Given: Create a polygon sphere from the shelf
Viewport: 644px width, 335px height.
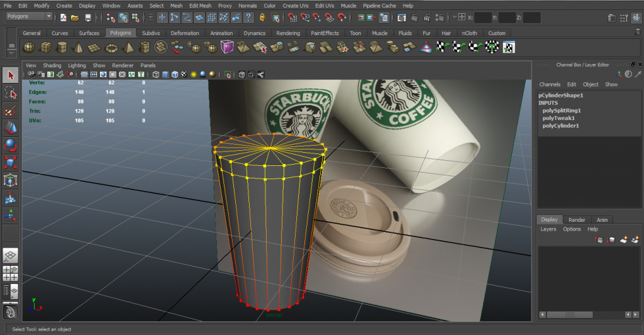Looking at the screenshot, I should point(29,48).
